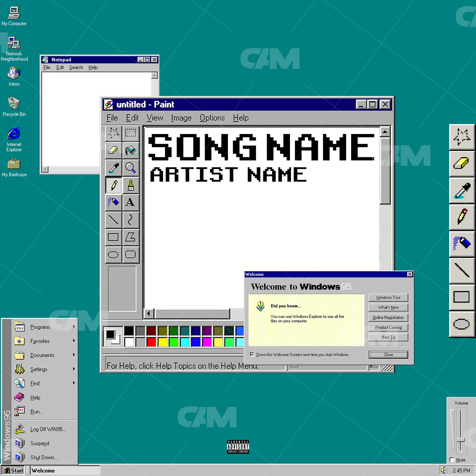Select the Curve tool in Paint
The width and height of the screenshot is (476, 476).
pyautogui.click(x=130, y=220)
